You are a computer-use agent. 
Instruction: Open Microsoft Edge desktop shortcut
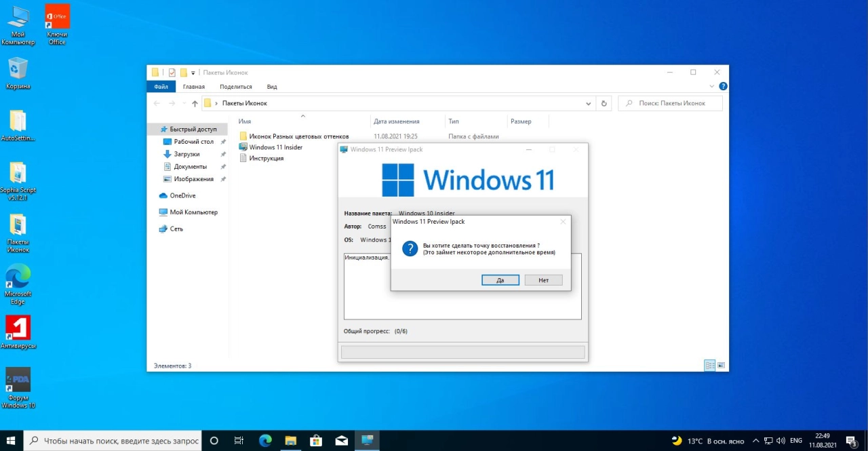18,285
